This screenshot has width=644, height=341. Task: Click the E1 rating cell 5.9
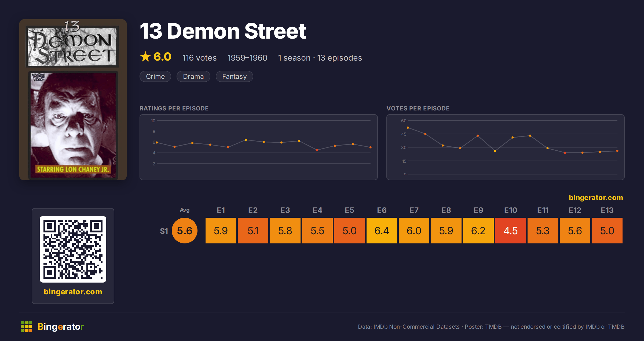click(x=221, y=231)
